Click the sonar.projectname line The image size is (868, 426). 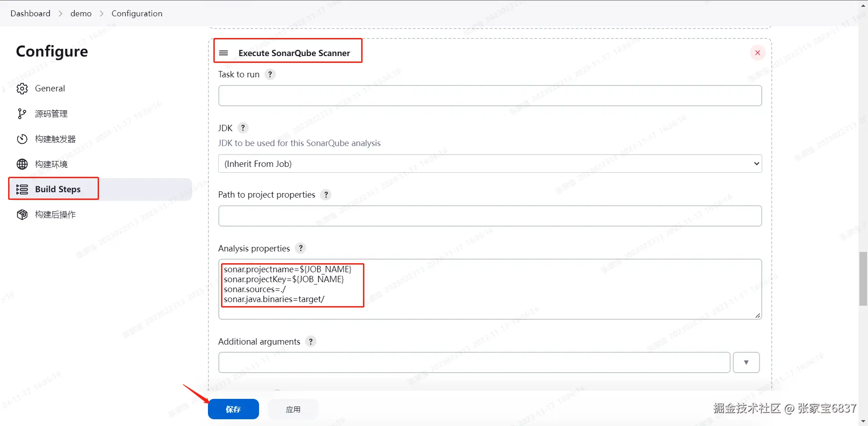pyautogui.click(x=288, y=270)
